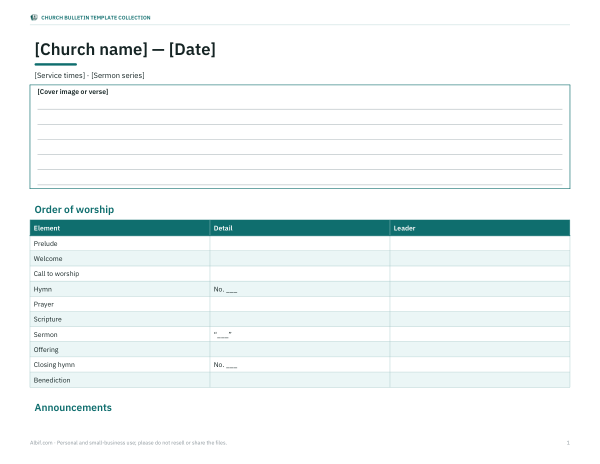The image size is (600, 464).
Task: Select the 'Prelude' row cell
Action: coord(120,244)
